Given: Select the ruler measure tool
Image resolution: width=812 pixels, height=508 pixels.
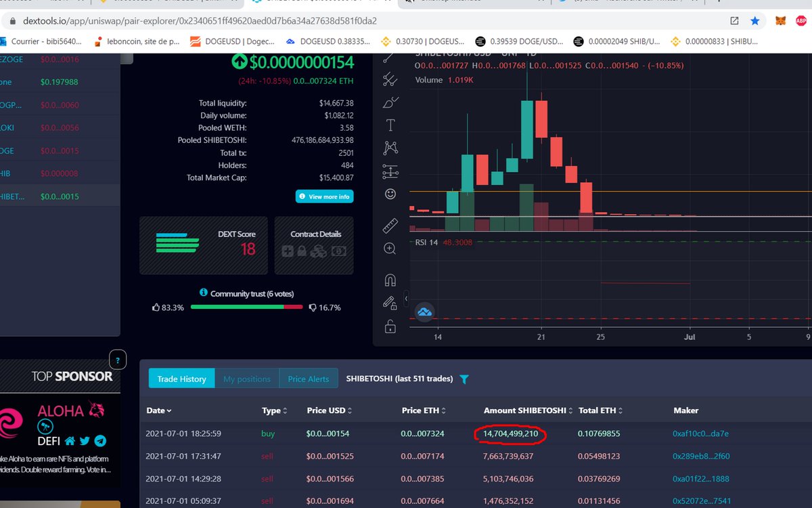Looking at the screenshot, I should 390,226.
